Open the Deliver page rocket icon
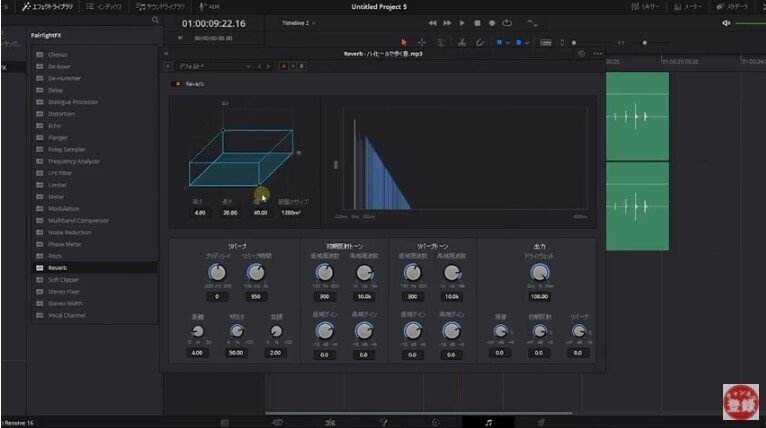766x428 pixels. pos(541,422)
